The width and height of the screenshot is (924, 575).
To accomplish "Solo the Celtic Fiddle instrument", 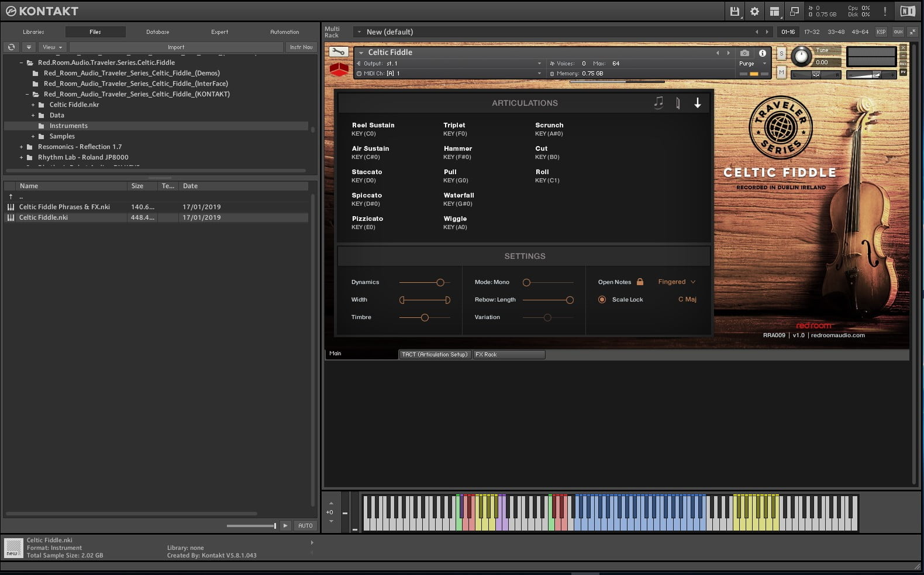I will [x=781, y=53].
